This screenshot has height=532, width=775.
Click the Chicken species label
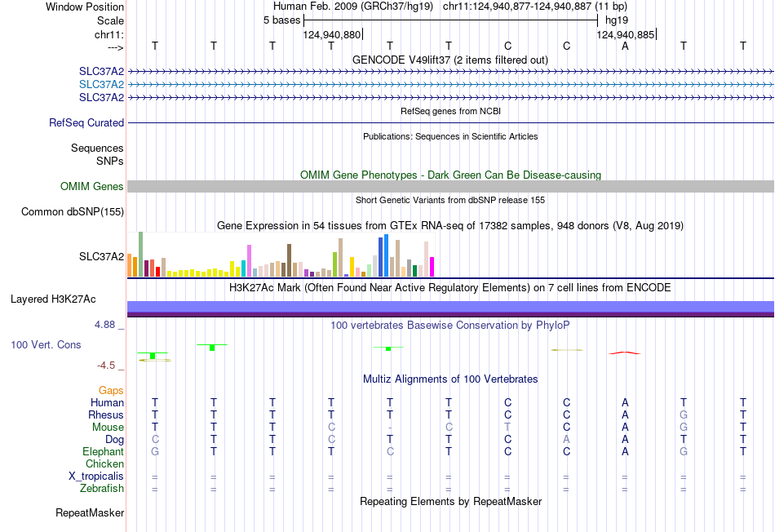point(104,463)
